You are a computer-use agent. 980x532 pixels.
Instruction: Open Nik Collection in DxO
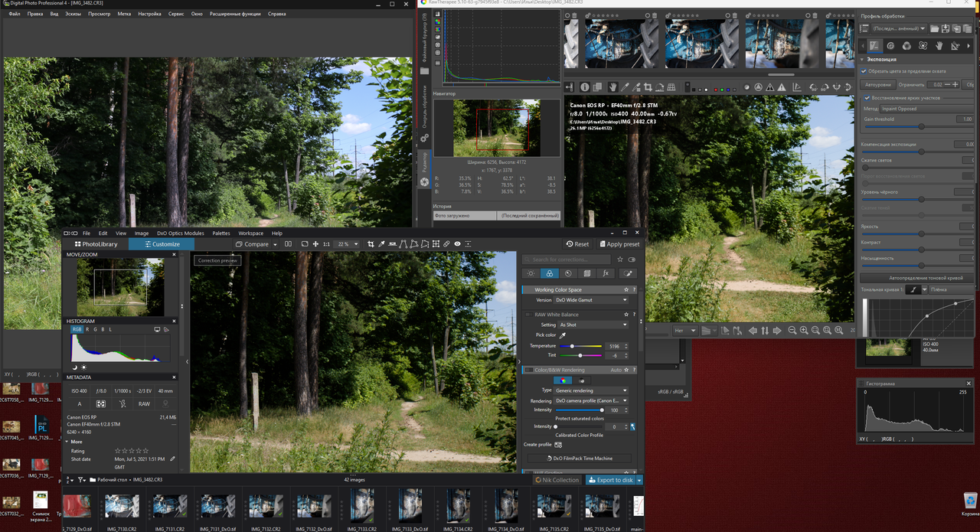tap(557, 480)
